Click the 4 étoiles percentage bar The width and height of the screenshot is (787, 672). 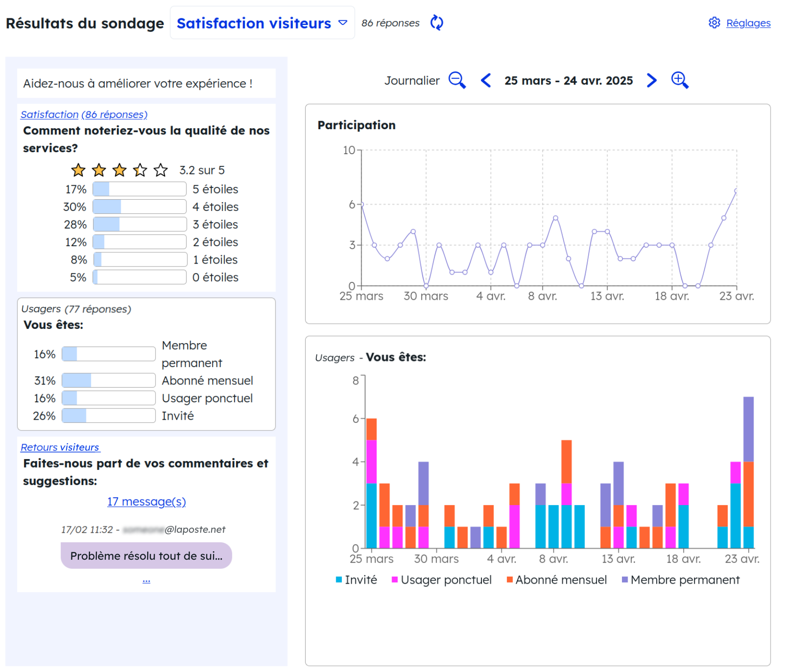(140, 207)
